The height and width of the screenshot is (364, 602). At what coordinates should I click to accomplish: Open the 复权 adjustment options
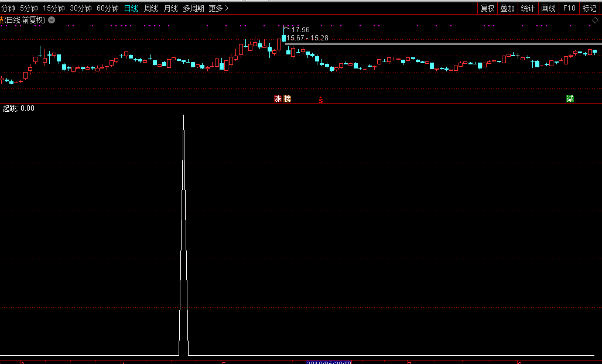(x=487, y=8)
